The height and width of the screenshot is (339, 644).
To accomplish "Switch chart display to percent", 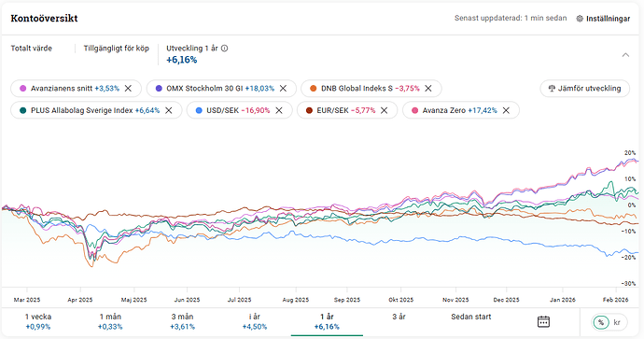I will [x=601, y=322].
